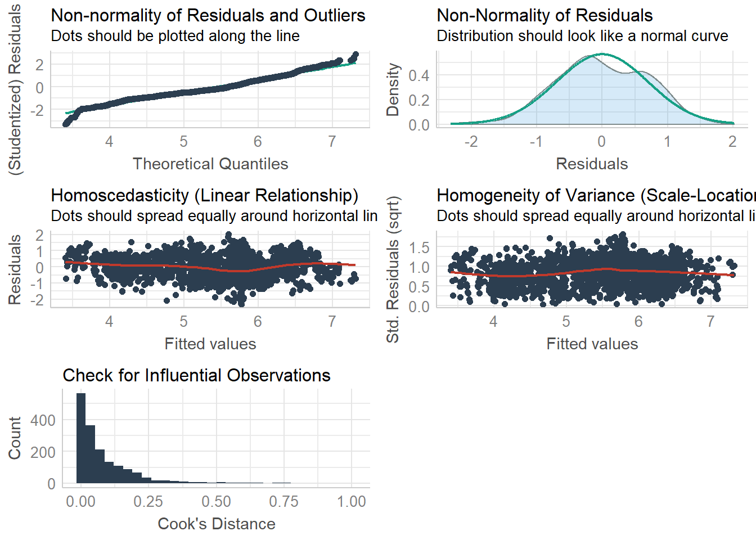Click the 'Std. Residuals (sqrt)' axis label
756x540 pixels.
click(x=393, y=269)
